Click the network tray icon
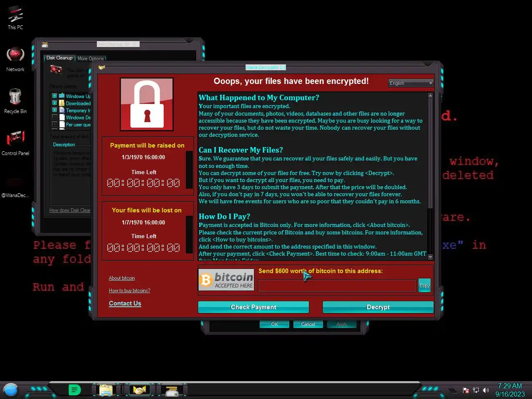 476,390
